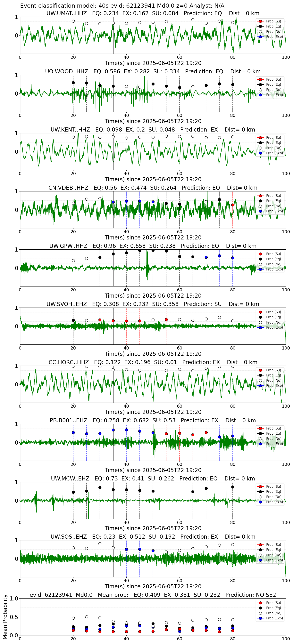Click the blue Exp marker at 75 s in UW.GPW panel

[x=219, y=256]
